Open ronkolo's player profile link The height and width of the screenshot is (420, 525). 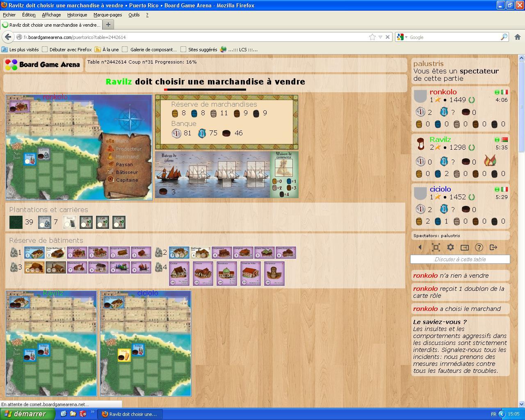click(443, 92)
